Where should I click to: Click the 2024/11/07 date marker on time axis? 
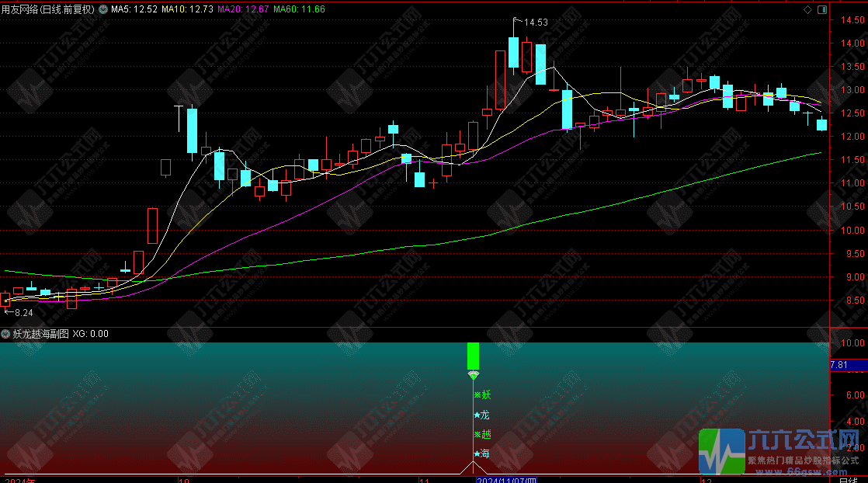click(506, 480)
